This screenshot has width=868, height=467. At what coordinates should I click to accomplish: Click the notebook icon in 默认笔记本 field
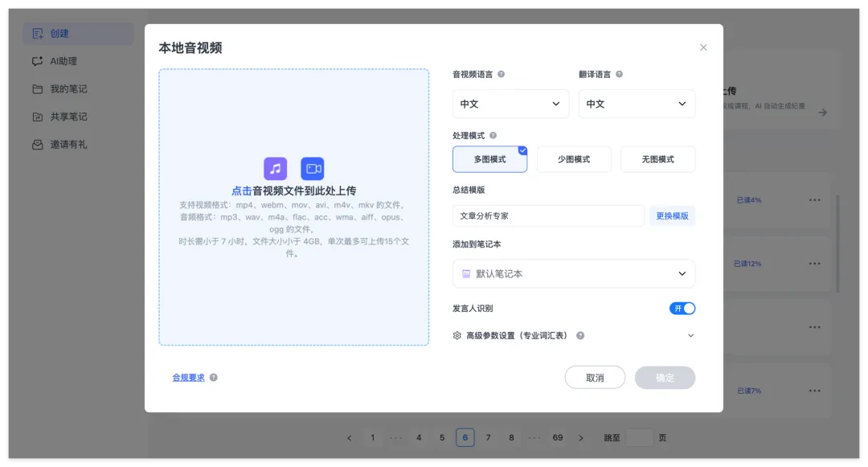(x=466, y=274)
